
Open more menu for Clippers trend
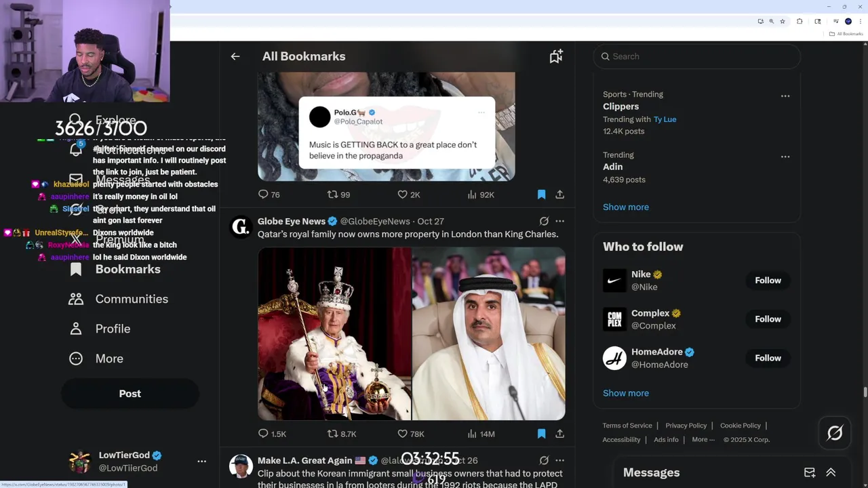785,96
